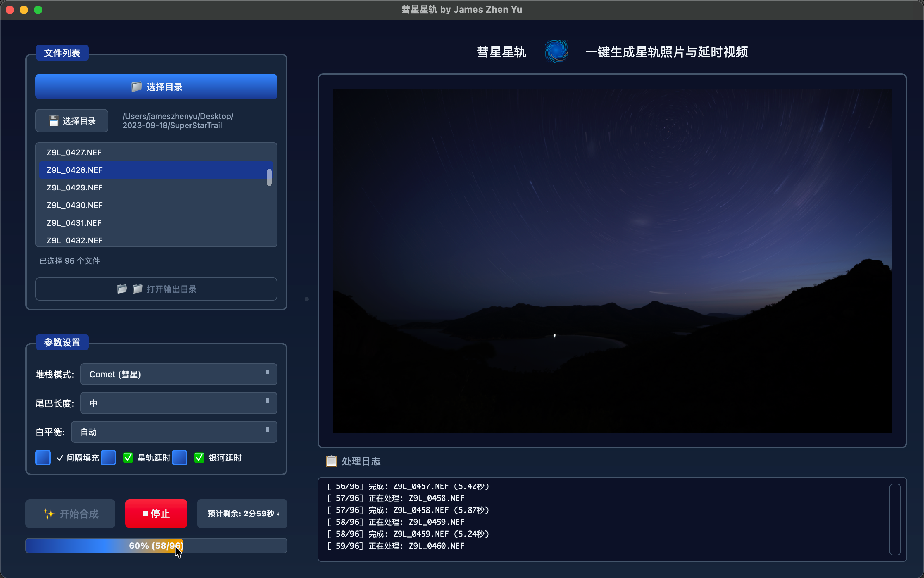Click the open folder icon in 打开输出目录
Screen dimensions: 924x578
[x=122, y=289]
